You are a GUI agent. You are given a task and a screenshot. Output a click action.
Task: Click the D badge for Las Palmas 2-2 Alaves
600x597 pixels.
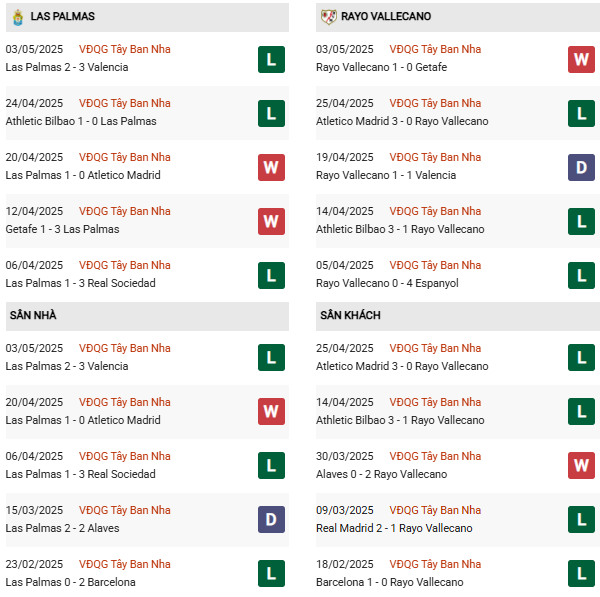[x=271, y=520]
